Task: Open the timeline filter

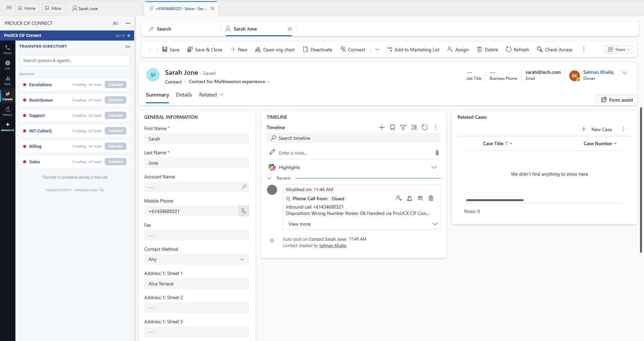Action: click(x=403, y=127)
